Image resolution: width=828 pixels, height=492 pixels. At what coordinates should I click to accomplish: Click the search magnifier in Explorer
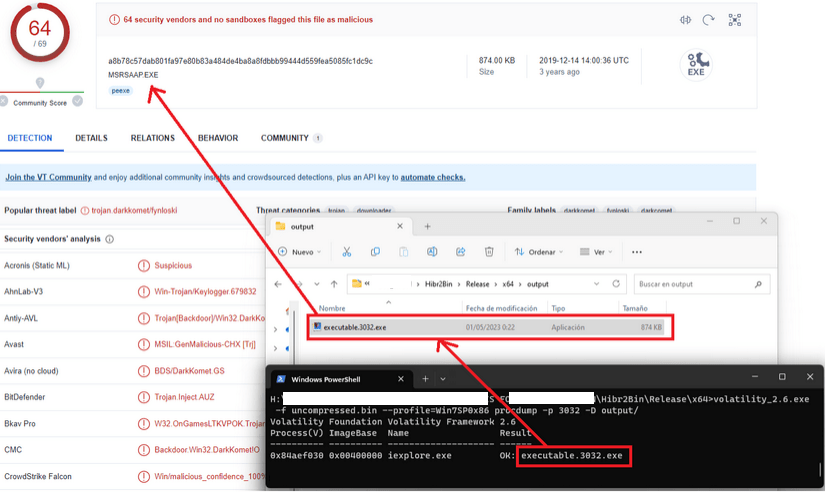(758, 284)
